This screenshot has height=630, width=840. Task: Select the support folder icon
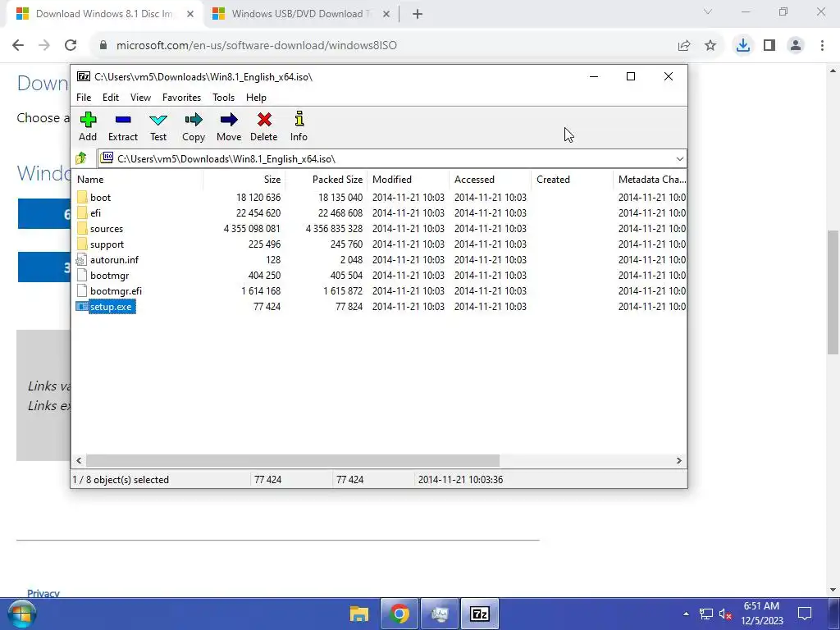(81, 244)
